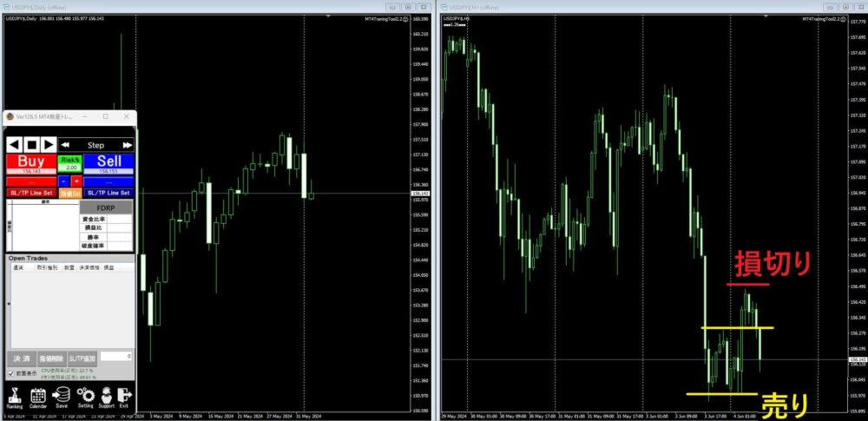This screenshot has height=421, width=868.
Task: Click the square stop playback button
Action: pos(31,145)
